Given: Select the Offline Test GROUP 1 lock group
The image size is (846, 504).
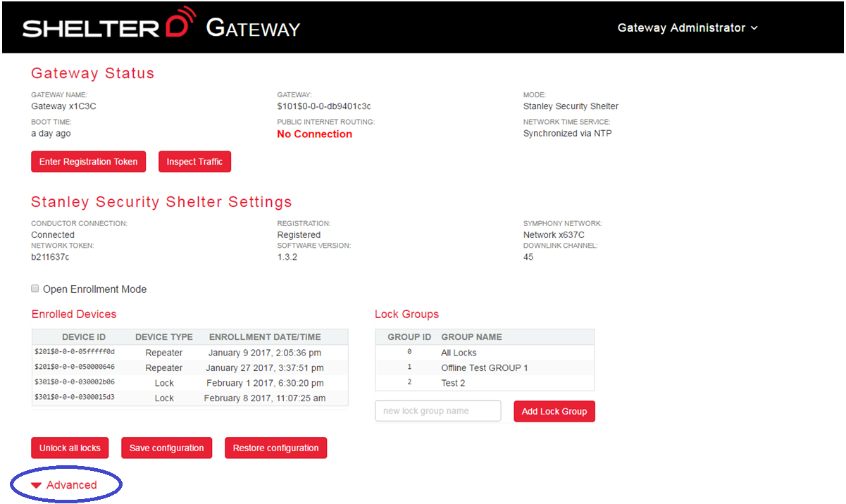Looking at the screenshot, I should [x=485, y=367].
